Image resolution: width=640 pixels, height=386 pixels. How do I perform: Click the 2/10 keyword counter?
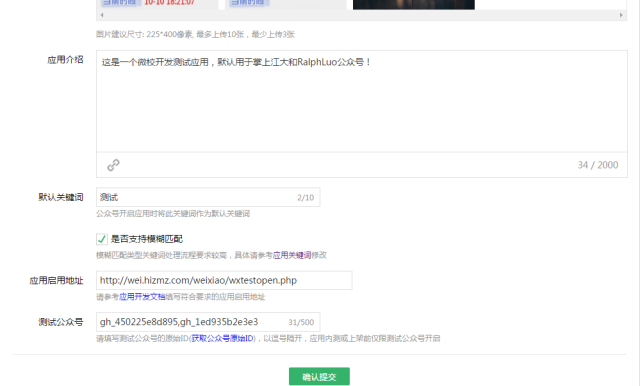tap(305, 197)
